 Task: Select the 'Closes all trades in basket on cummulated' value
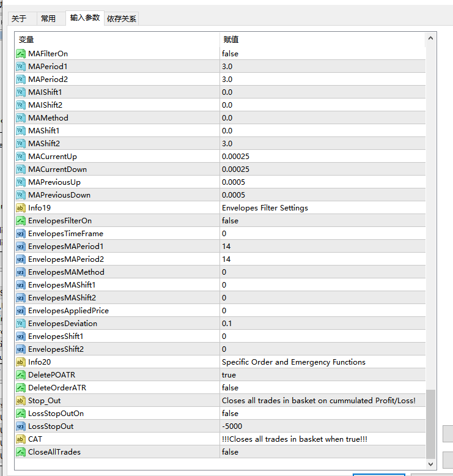[x=319, y=401]
